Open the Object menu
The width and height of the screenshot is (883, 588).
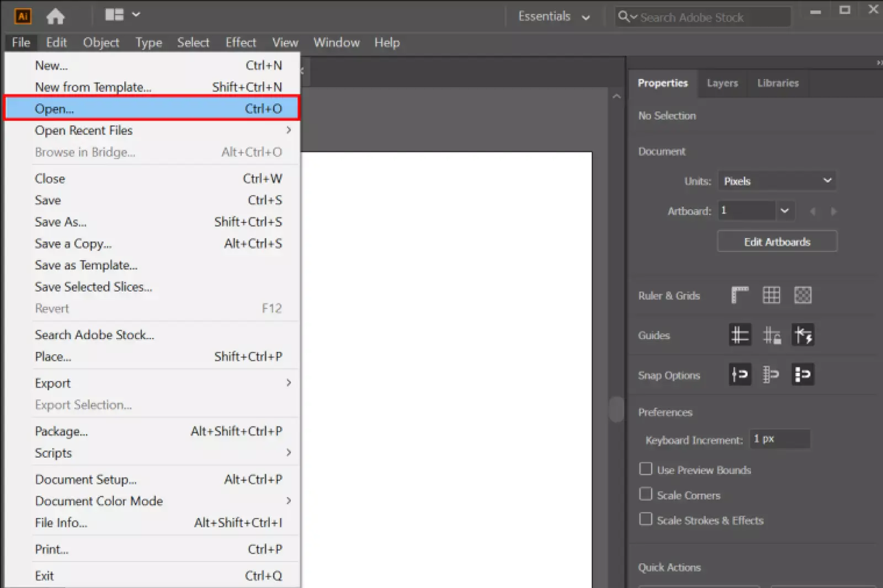101,42
